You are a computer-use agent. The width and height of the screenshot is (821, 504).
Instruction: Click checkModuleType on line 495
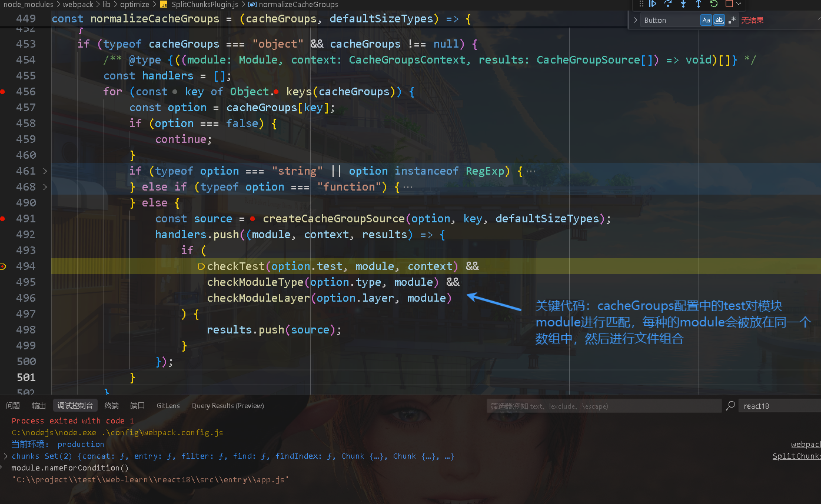[255, 282]
